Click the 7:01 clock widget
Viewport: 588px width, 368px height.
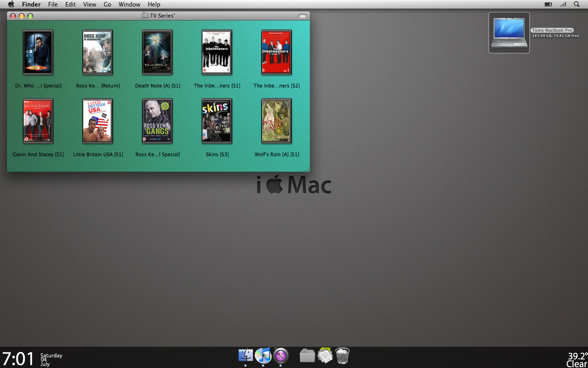tap(18, 359)
